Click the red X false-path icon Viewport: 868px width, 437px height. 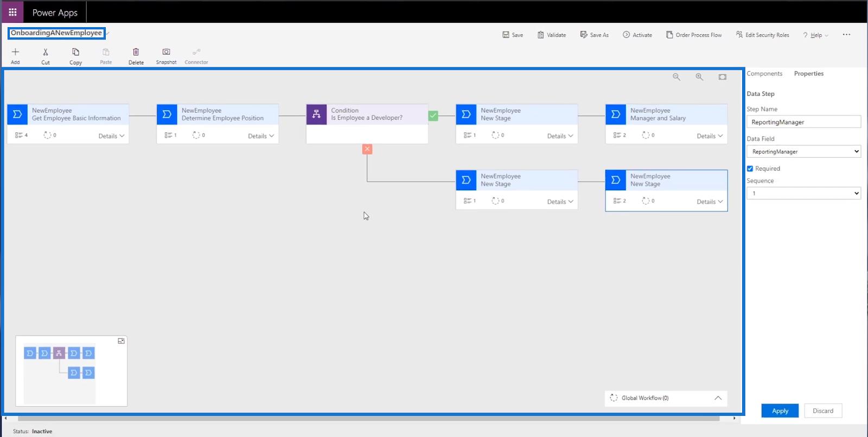tap(367, 149)
